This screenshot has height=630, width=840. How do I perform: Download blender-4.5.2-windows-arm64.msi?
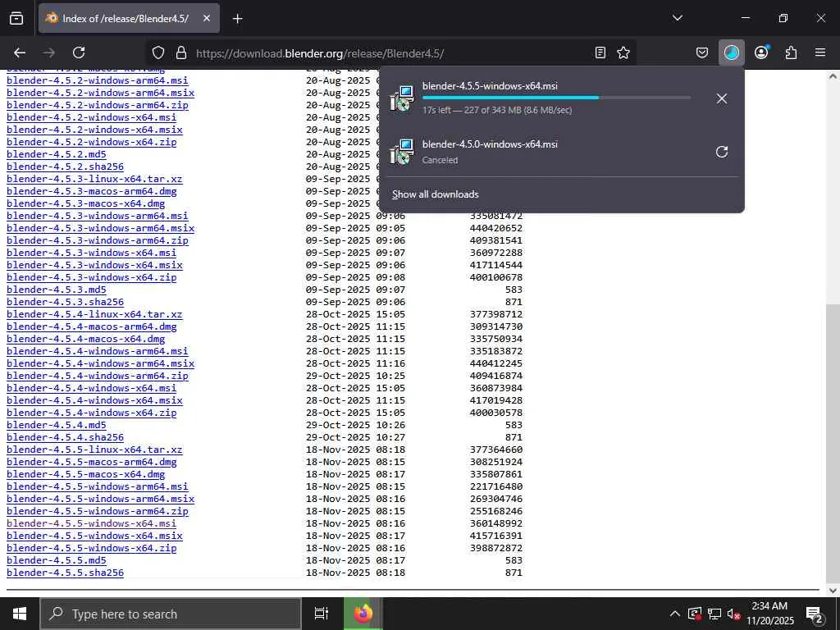pos(98,80)
